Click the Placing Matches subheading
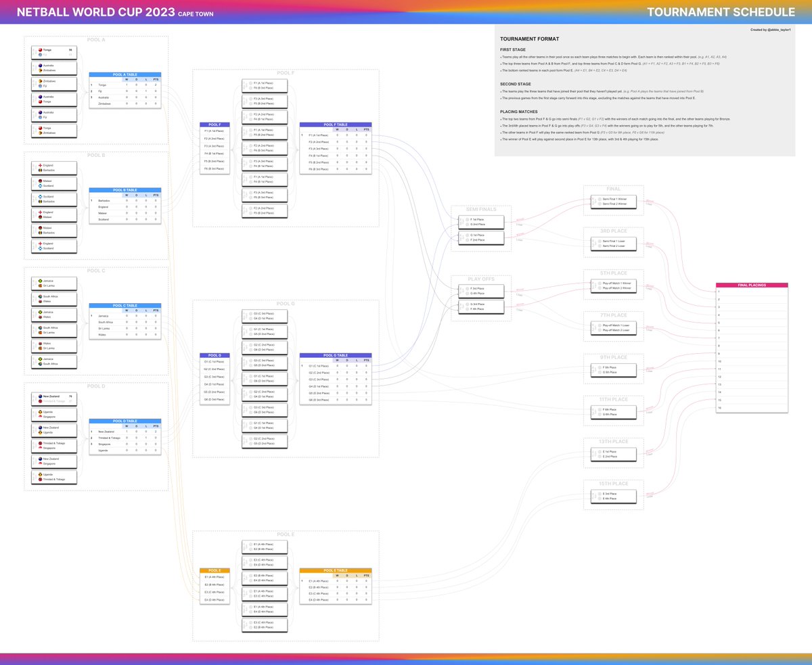This screenshot has height=665, width=812. pos(519,111)
